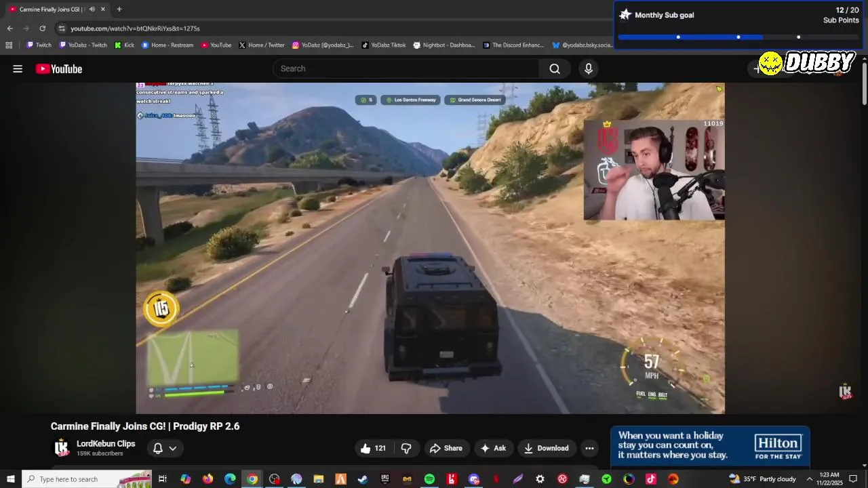Like the video with thumbs up
Image resolution: width=868 pixels, height=488 pixels.
pyautogui.click(x=373, y=448)
